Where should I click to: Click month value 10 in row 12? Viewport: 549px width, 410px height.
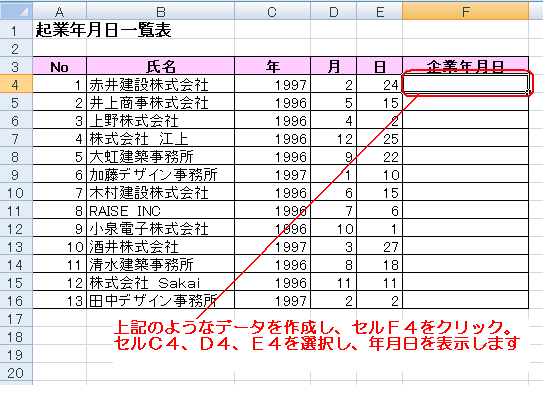334,228
